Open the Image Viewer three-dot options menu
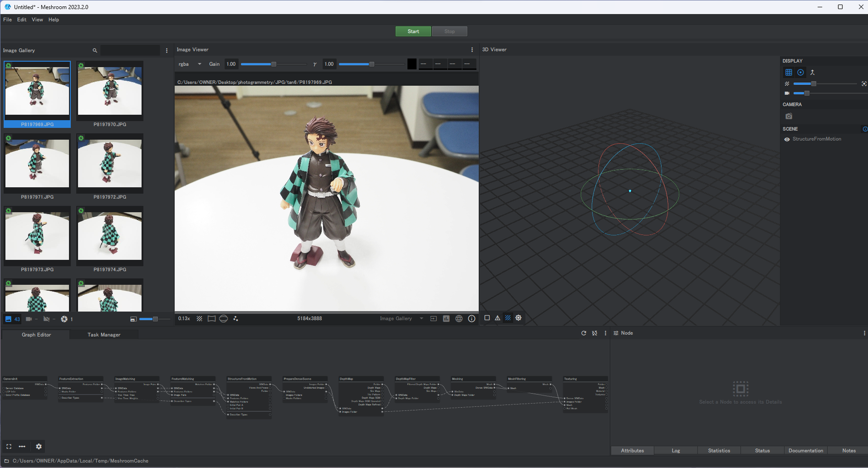Image resolution: width=868 pixels, height=468 pixels. point(472,49)
